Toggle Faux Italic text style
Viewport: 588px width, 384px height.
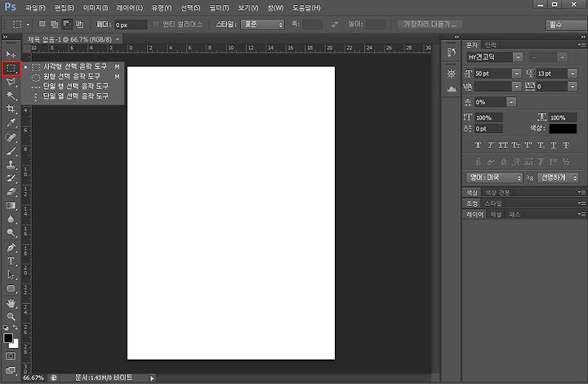tap(490, 145)
